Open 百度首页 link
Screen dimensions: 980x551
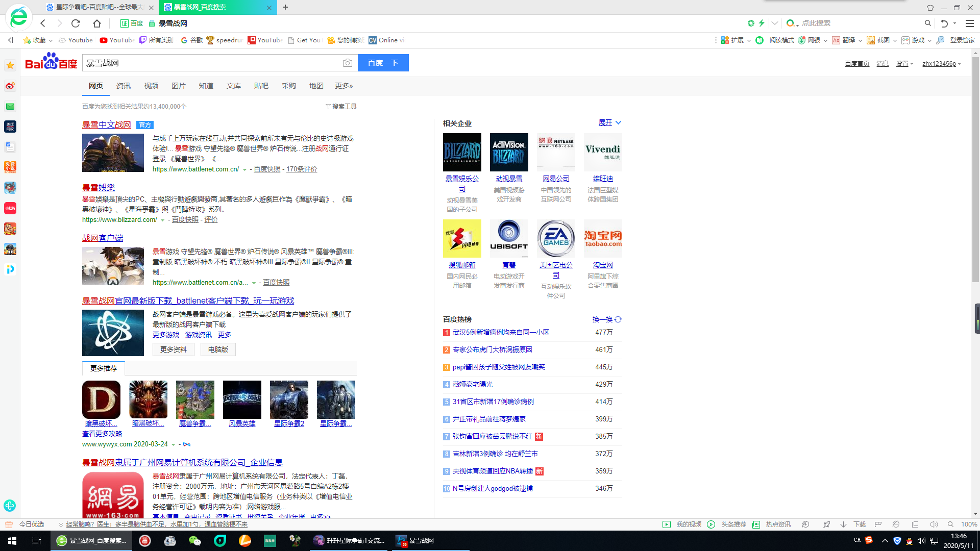(857, 64)
